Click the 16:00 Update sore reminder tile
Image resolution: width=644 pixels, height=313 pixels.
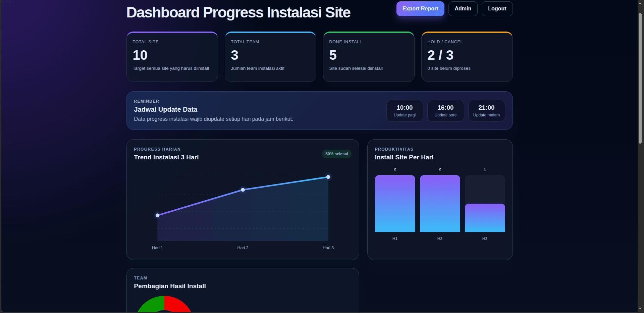pyautogui.click(x=445, y=111)
